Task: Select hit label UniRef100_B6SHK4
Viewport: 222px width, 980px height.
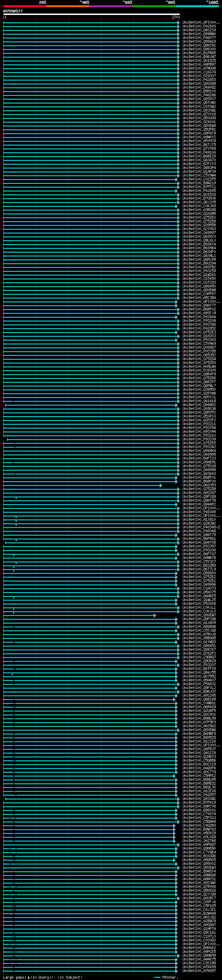Action: tap(199, 248)
